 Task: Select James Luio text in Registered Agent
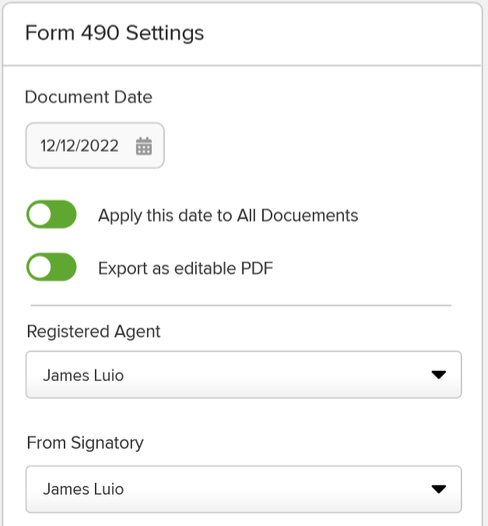(84, 375)
